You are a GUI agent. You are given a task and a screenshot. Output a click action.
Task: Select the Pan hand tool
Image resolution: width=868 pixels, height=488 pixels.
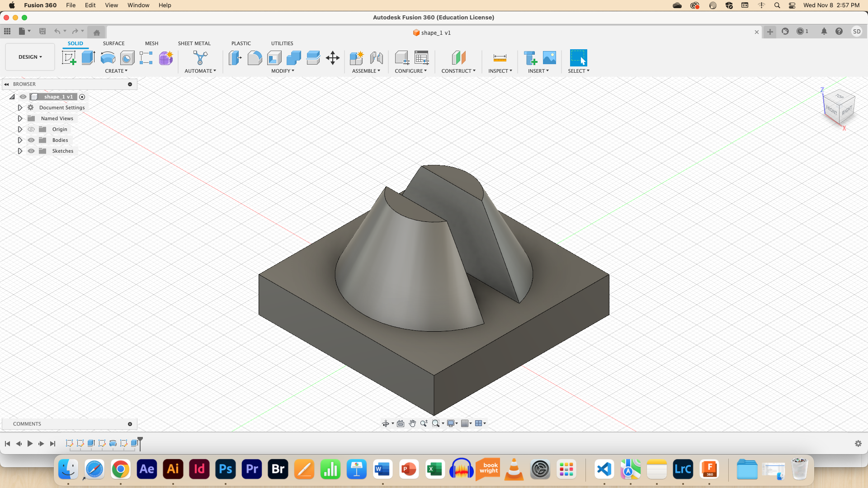[412, 423]
